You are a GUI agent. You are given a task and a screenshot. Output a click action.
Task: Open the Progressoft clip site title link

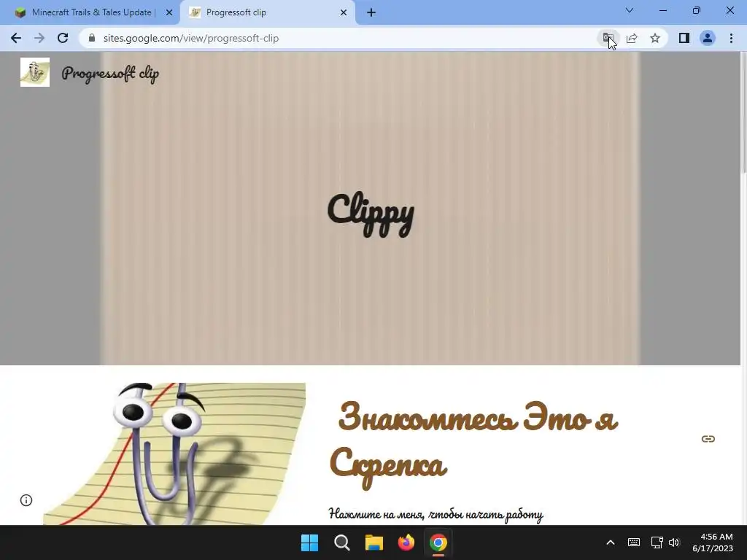point(110,74)
